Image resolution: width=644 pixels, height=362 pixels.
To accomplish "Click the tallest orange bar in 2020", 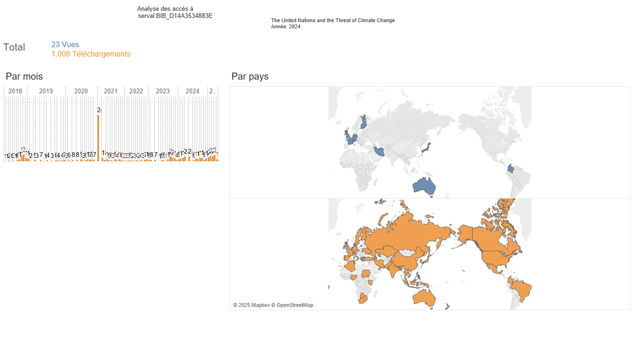I will point(98,138).
